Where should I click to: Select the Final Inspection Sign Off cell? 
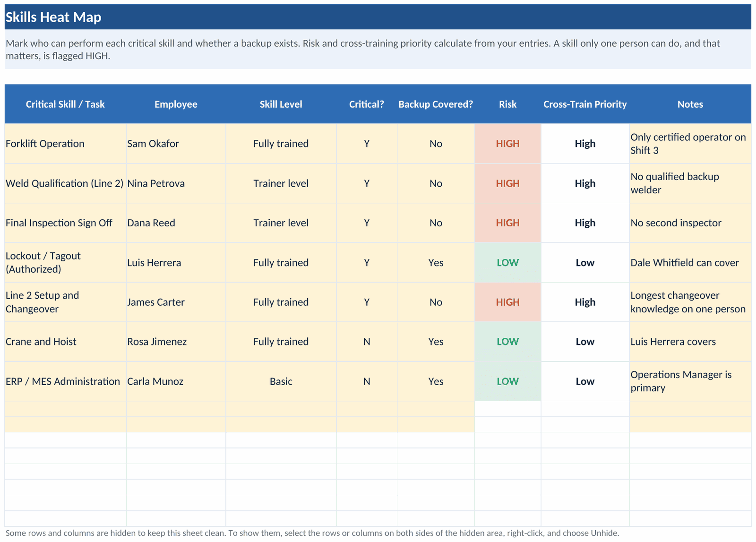coord(65,223)
